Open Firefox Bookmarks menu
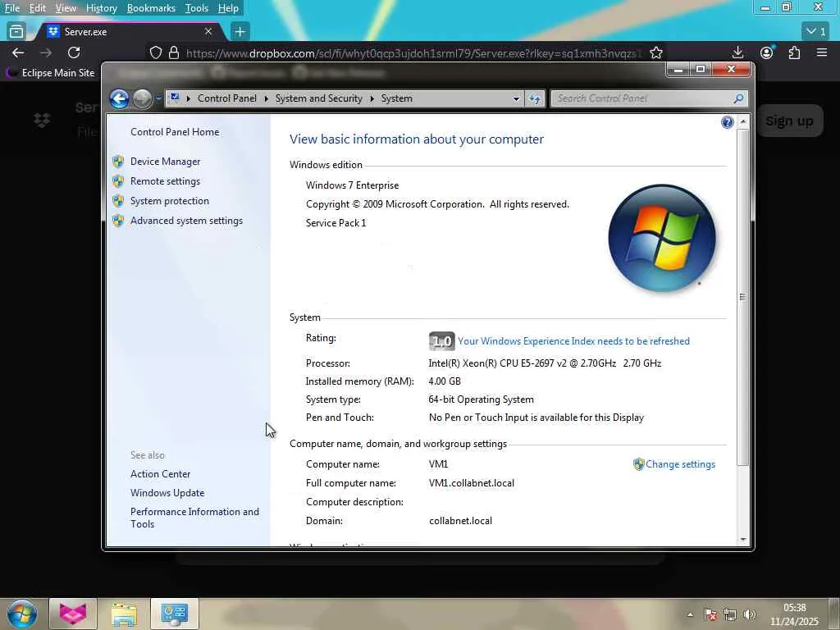 coord(151,8)
